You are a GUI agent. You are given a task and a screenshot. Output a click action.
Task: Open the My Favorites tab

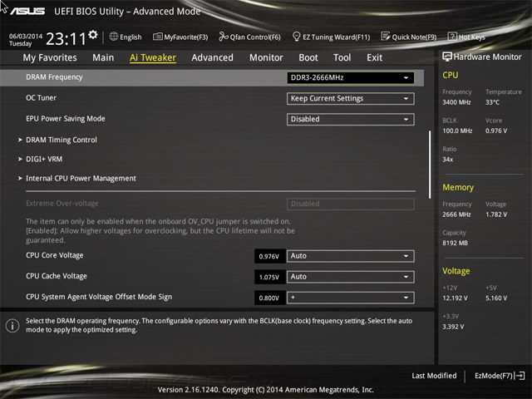pyautogui.click(x=50, y=57)
